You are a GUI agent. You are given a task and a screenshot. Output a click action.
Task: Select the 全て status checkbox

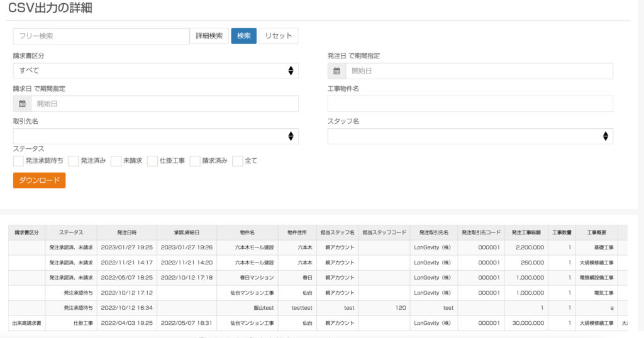(237, 161)
